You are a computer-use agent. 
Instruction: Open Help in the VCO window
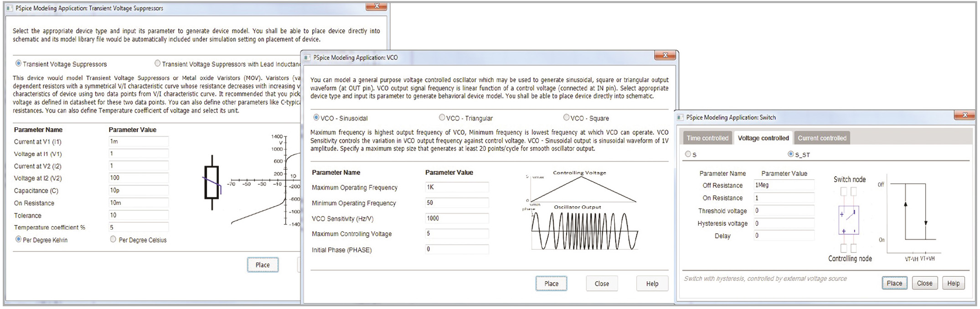pyautogui.click(x=652, y=283)
